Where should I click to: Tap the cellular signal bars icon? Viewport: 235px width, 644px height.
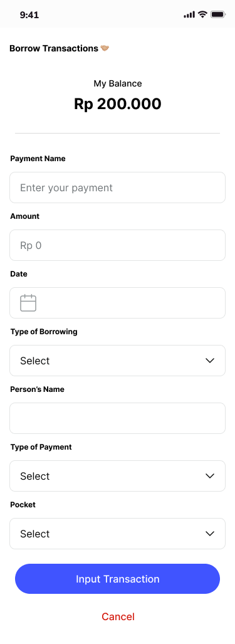click(x=189, y=15)
